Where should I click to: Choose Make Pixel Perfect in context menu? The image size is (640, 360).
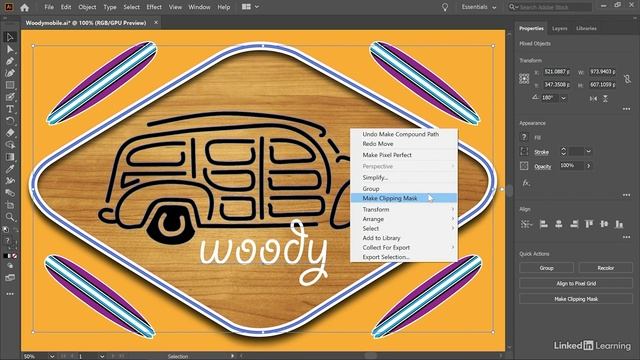tap(404, 155)
